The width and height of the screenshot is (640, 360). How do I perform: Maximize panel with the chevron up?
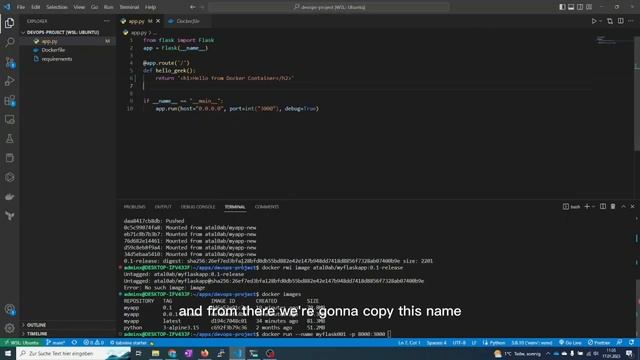[x=623, y=207]
